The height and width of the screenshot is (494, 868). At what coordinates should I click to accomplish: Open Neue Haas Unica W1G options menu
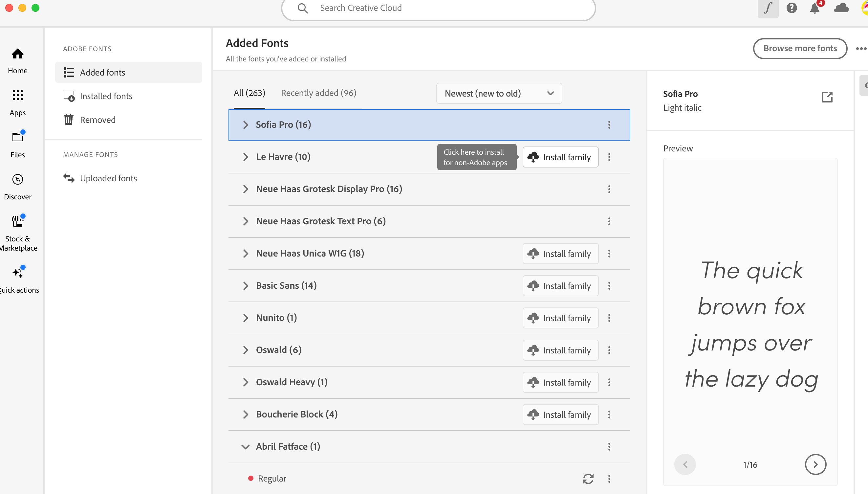609,254
